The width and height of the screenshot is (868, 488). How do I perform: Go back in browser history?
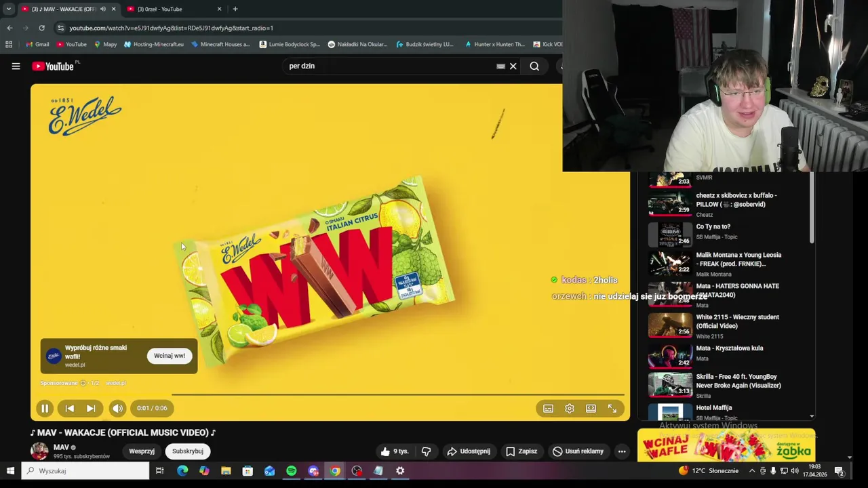coord(9,28)
